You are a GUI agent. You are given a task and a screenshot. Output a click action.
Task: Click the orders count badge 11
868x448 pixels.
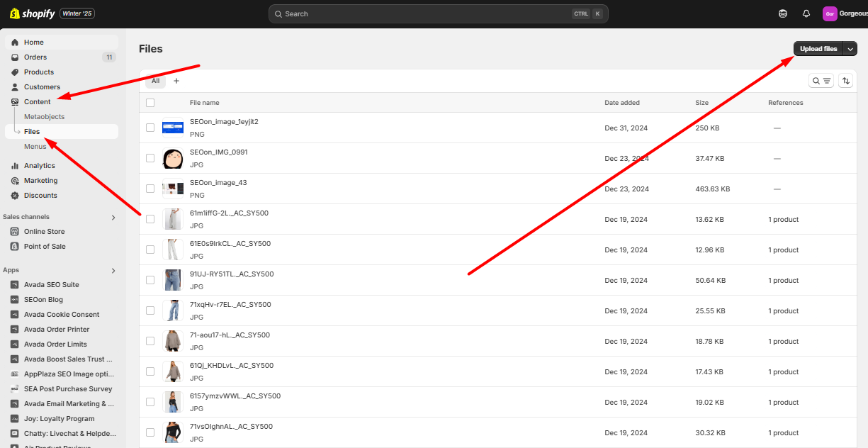click(109, 57)
